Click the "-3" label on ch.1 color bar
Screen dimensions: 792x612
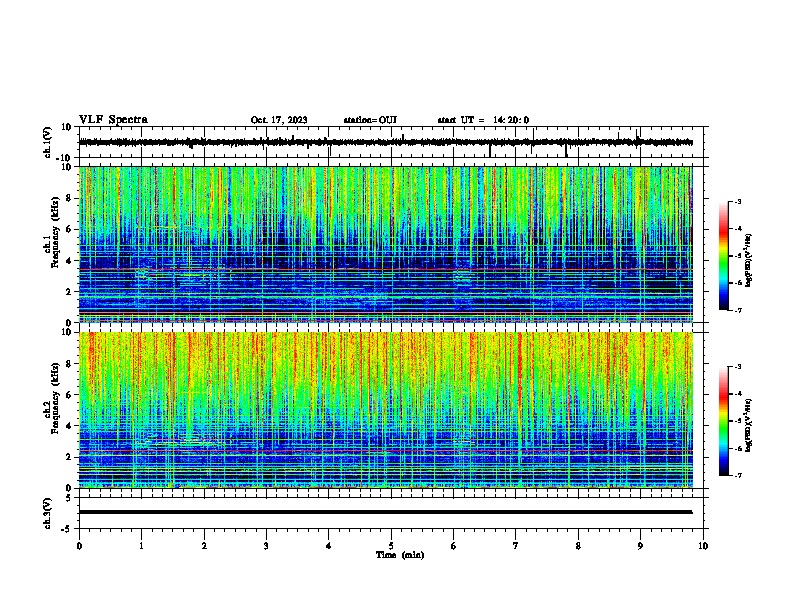[x=737, y=201]
